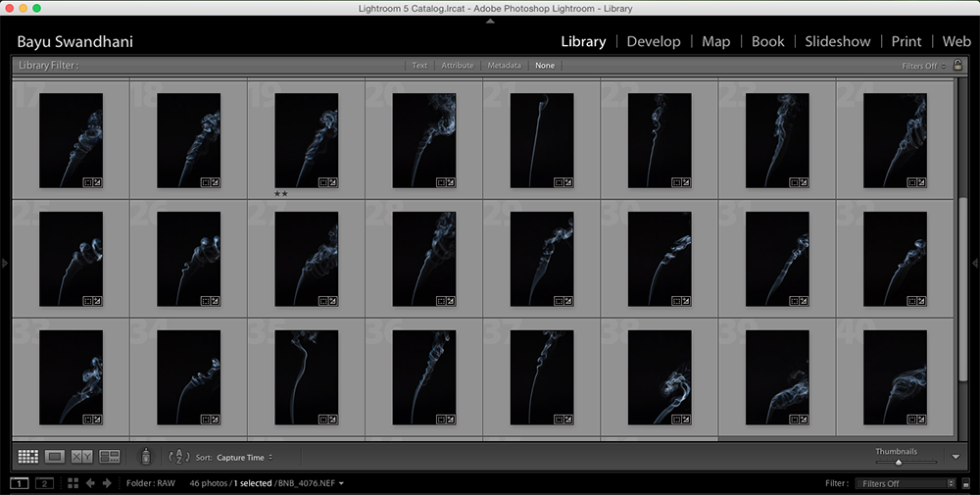Screen dimensions: 980x495
Task: Open Compare view (X|Y) icon
Action: [81, 457]
